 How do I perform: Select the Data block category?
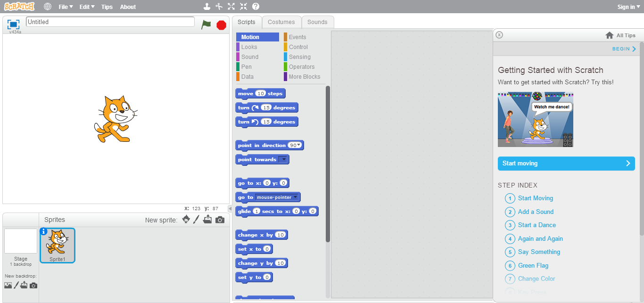(257, 77)
